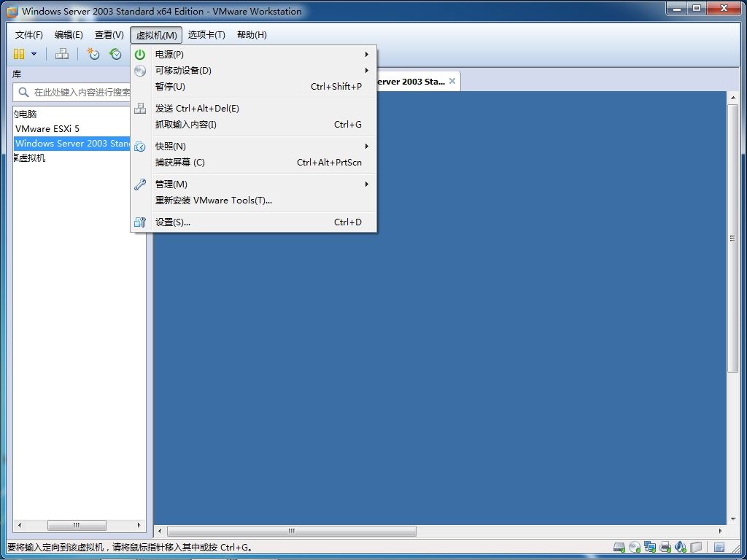Click the green power icon in the menu

tap(140, 54)
